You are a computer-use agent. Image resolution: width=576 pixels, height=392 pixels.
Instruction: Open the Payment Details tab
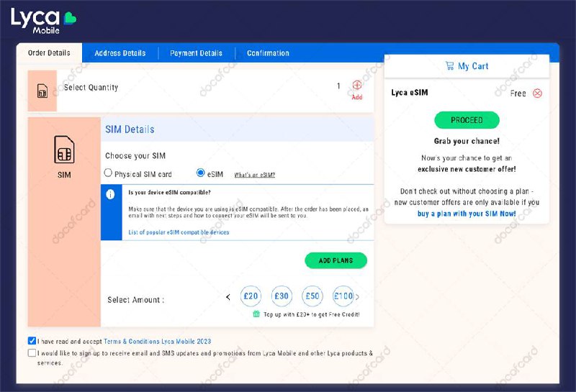[196, 53]
